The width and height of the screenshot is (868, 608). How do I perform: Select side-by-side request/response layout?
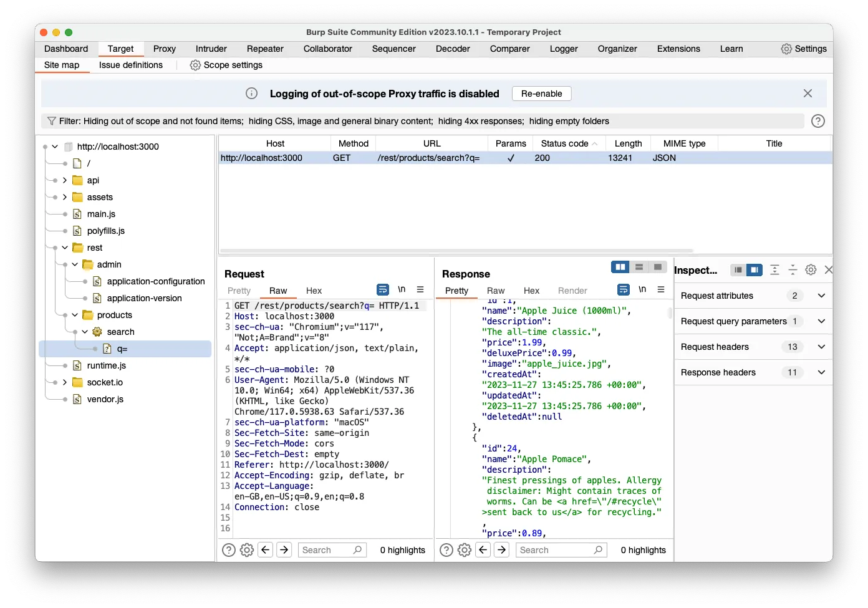point(620,267)
